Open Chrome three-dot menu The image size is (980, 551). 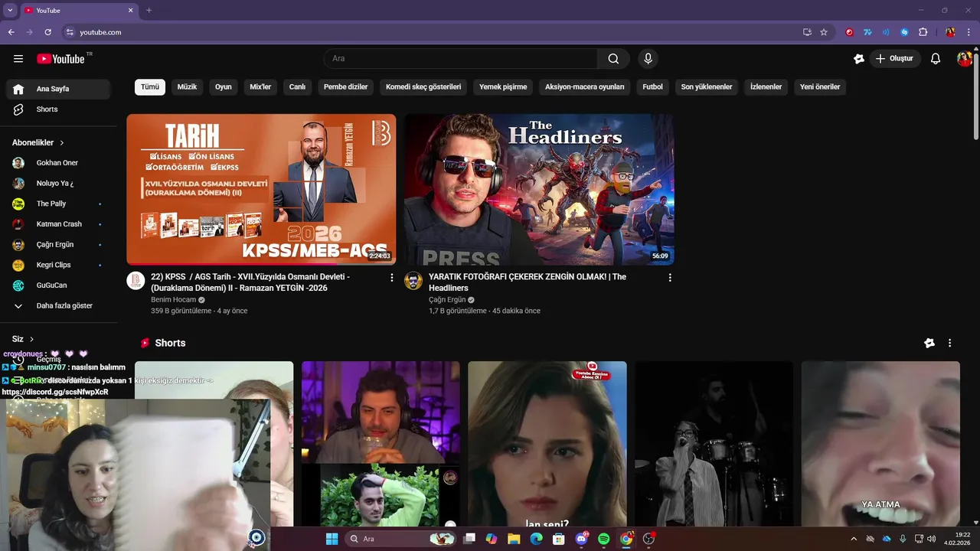point(969,32)
